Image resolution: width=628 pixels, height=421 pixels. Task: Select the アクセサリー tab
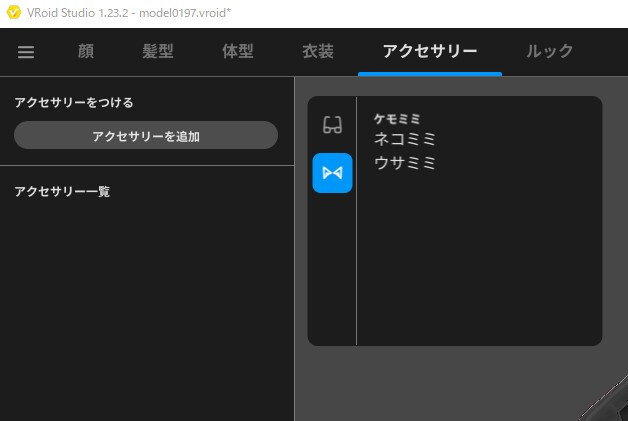429,52
